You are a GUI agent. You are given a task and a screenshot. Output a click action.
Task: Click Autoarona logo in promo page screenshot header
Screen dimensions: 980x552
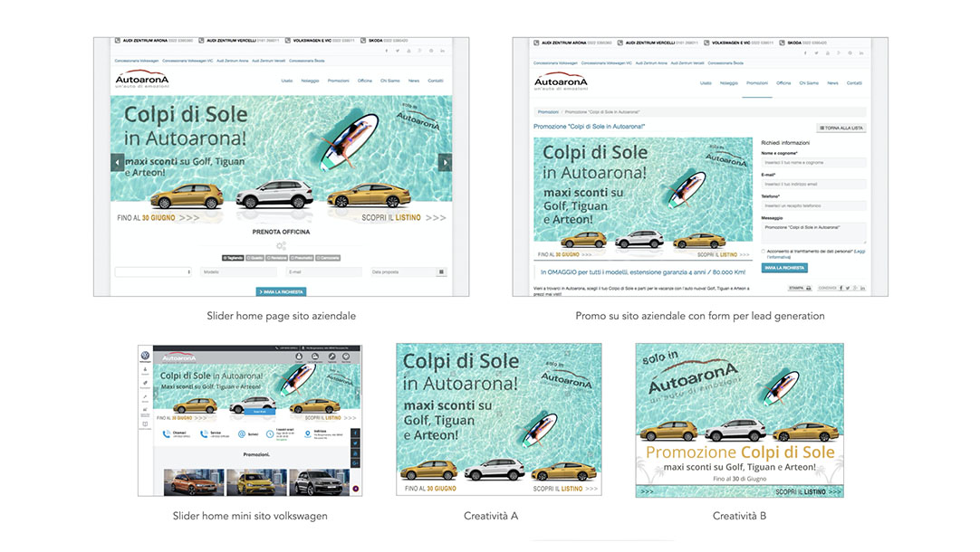tap(561, 82)
